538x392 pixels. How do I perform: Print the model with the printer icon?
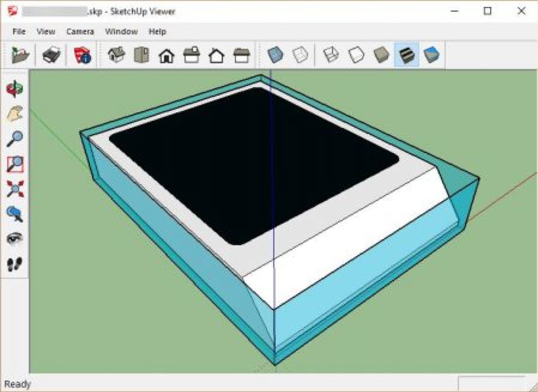point(51,55)
